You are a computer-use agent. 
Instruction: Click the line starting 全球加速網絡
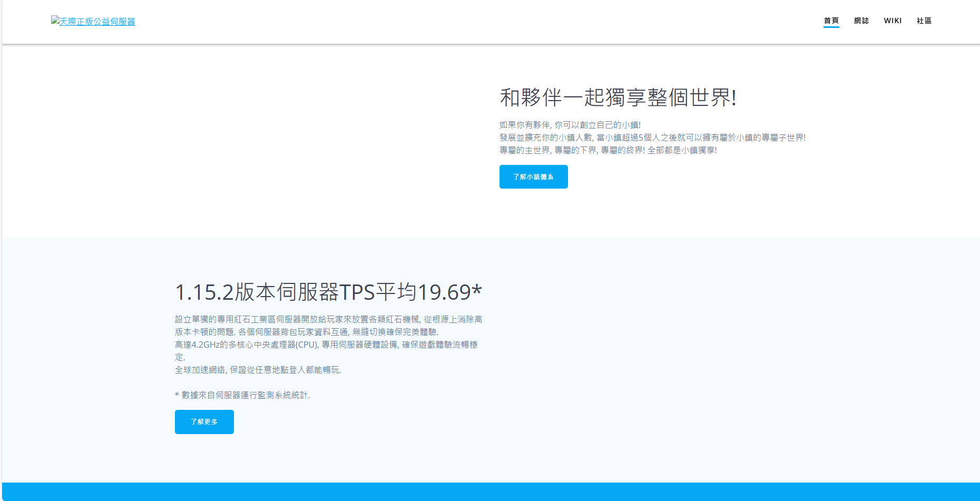pos(258,370)
